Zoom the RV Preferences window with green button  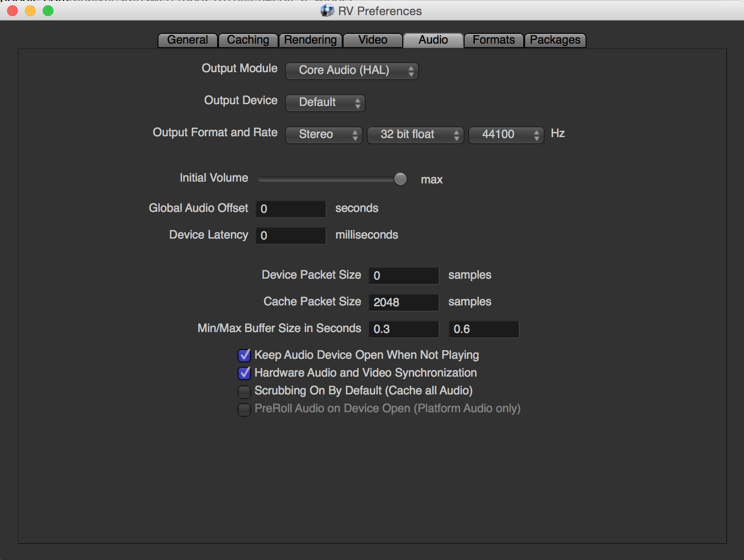[x=48, y=11]
